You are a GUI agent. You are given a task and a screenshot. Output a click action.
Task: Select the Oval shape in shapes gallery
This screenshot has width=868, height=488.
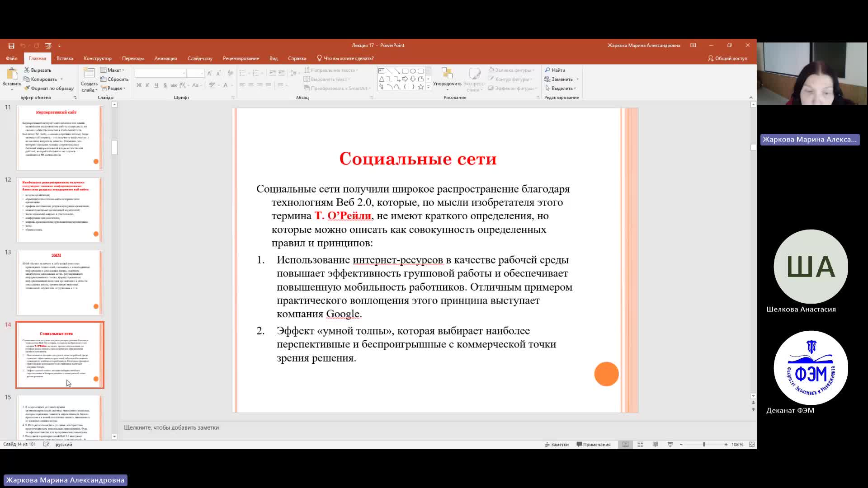413,71
